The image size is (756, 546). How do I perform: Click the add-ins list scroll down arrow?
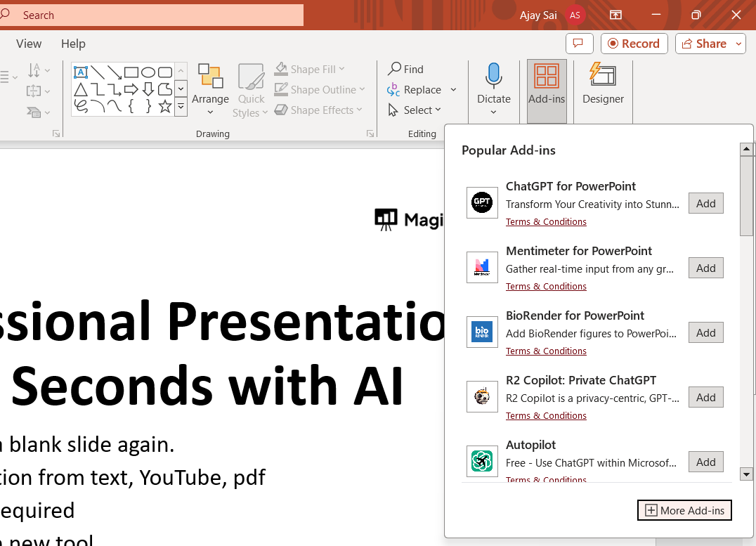[x=746, y=474]
